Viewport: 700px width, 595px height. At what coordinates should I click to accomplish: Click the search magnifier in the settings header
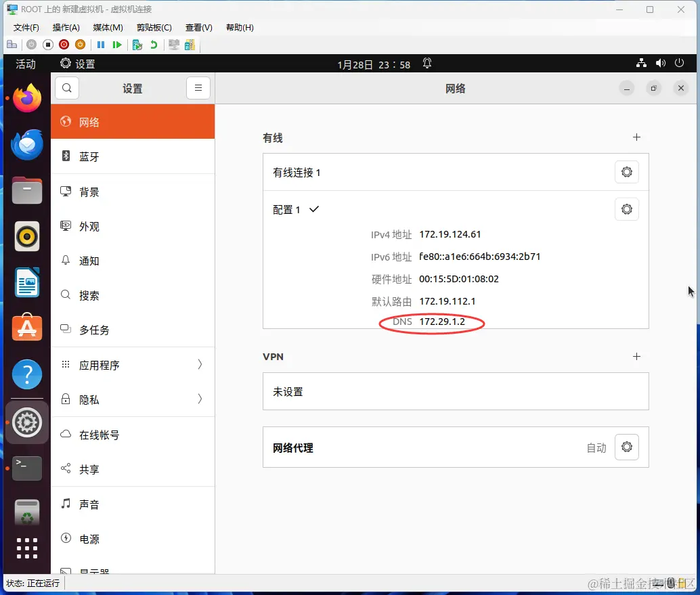pos(66,88)
